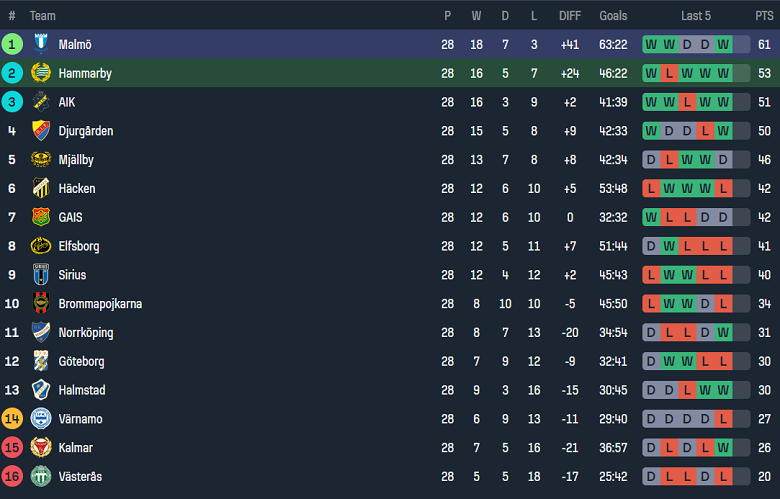Click the Hammarby club crest icon
This screenshot has height=499, width=780.
pyautogui.click(x=41, y=73)
